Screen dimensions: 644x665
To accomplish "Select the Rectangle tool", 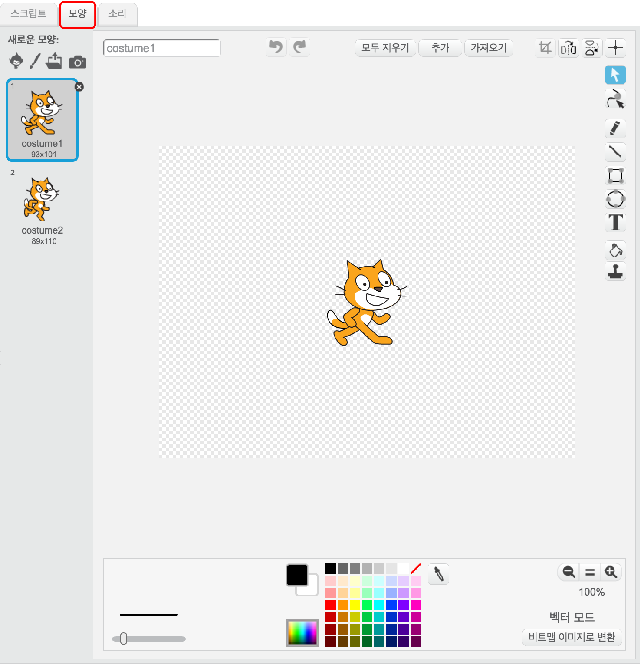I will tap(615, 175).
